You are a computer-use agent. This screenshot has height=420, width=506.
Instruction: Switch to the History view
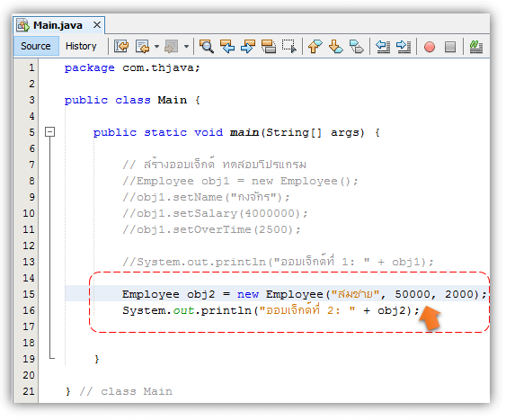(x=81, y=46)
